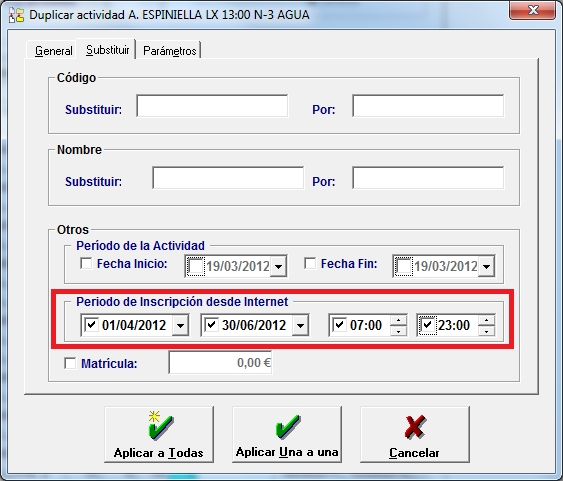
Task: Enable the Fecha Fin checkbox
Action: (310, 263)
